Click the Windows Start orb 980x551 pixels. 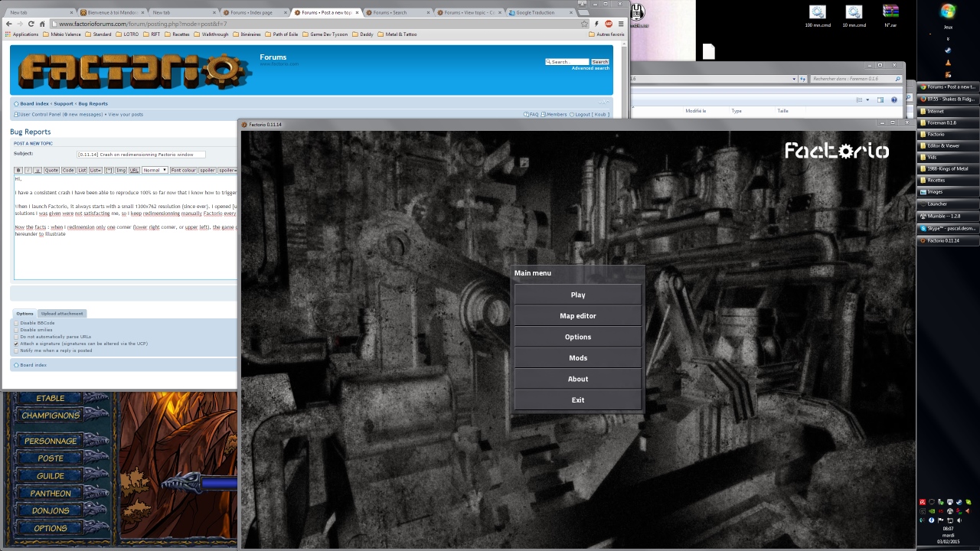coord(948,11)
